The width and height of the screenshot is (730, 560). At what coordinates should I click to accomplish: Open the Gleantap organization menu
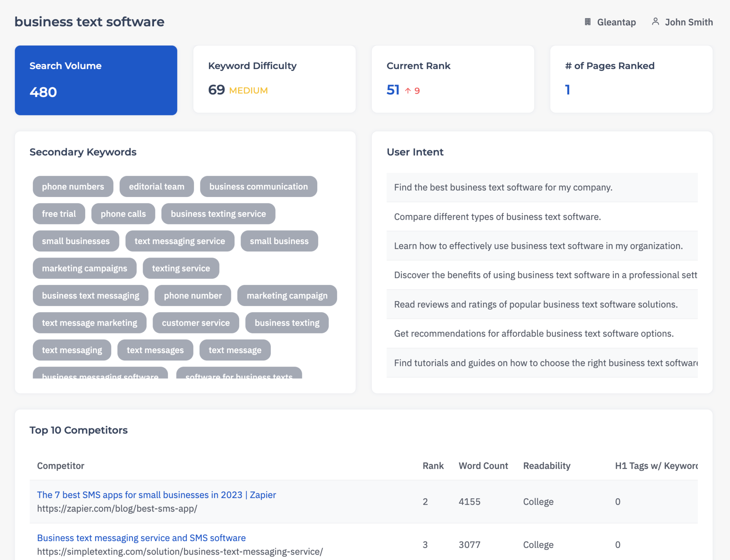pyautogui.click(x=616, y=22)
